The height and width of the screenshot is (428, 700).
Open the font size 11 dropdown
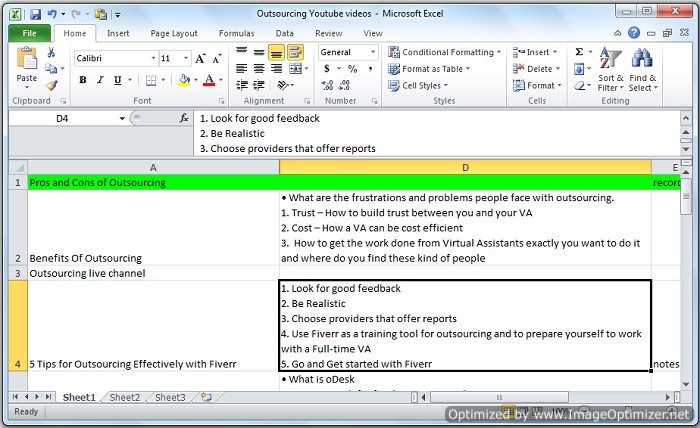pos(186,58)
